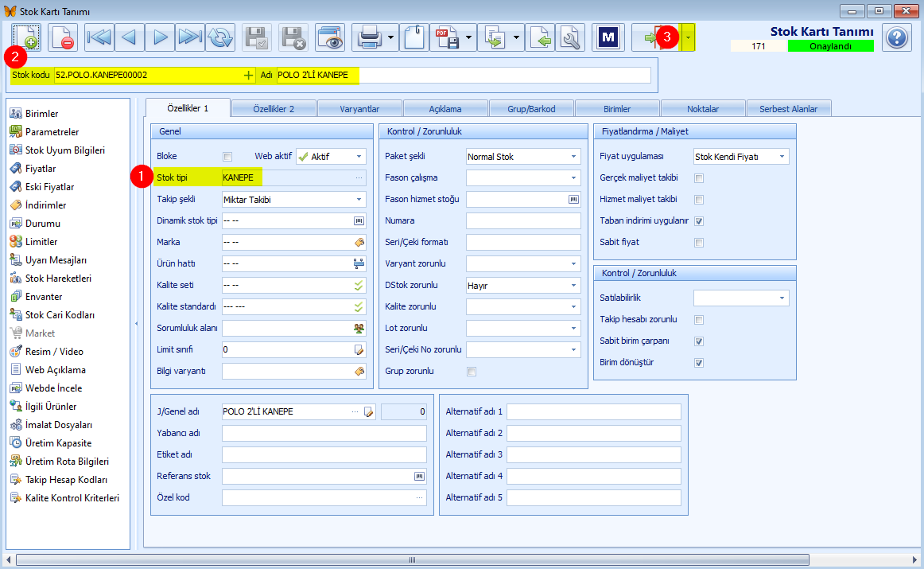Switch to the Varyantlar tab
Image resolution: width=924 pixels, height=569 pixels.
pos(359,108)
